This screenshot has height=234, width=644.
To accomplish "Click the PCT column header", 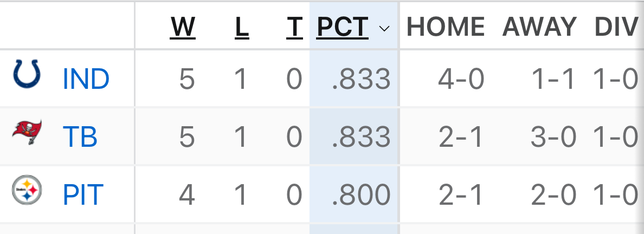I will [343, 28].
